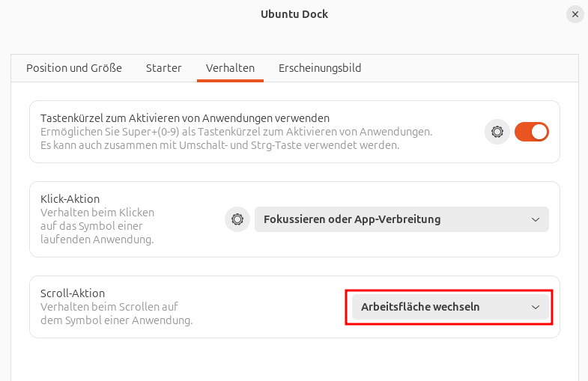Click the Klick-Aktion label
The width and height of the screenshot is (588, 381).
click(x=70, y=199)
